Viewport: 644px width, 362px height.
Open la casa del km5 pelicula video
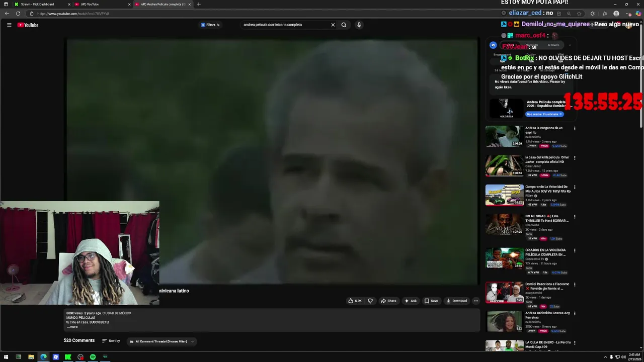coord(504,165)
